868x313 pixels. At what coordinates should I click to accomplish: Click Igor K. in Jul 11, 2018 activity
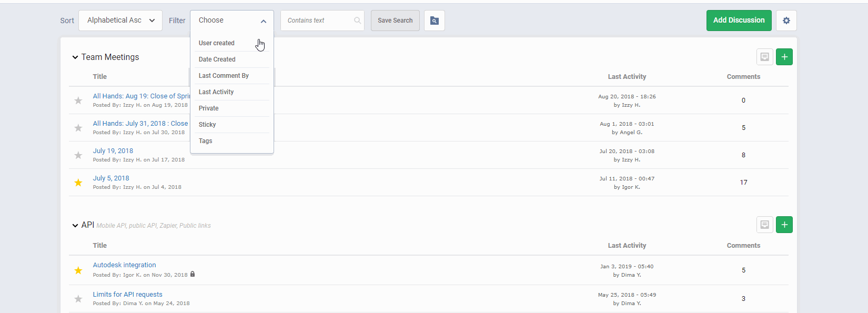point(631,187)
